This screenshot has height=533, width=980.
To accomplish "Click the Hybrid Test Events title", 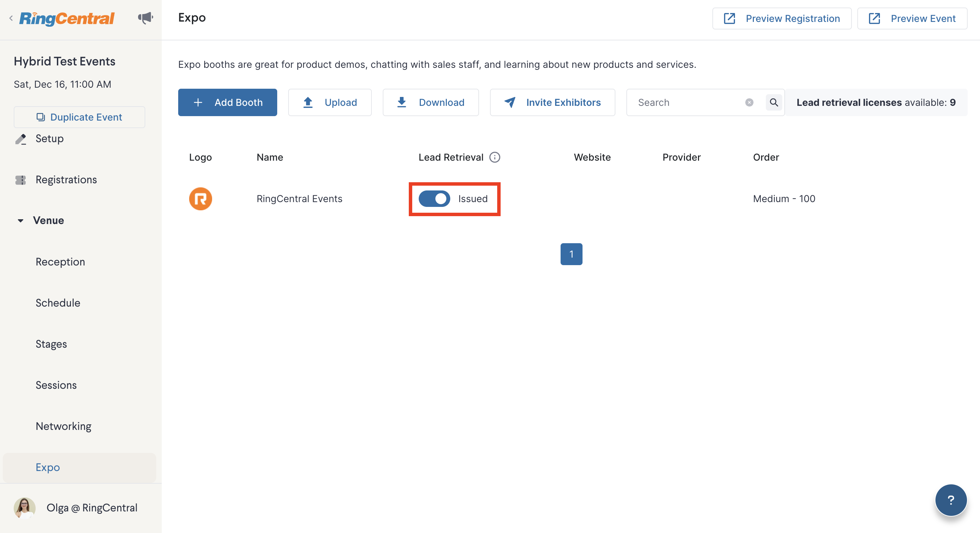I will [x=65, y=61].
